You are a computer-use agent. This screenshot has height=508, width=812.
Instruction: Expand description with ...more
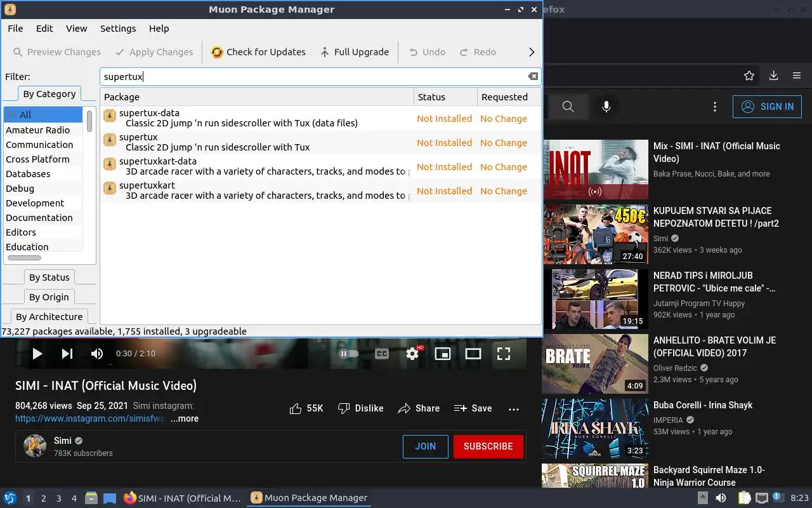pos(185,418)
